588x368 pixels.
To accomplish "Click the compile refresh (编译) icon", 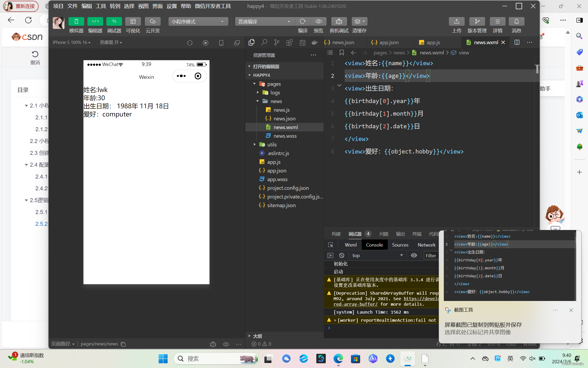I will click(303, 22).
